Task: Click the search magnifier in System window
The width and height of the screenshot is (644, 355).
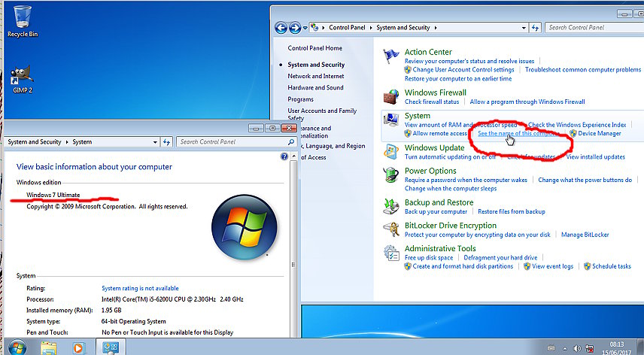Action: [291, 142]
